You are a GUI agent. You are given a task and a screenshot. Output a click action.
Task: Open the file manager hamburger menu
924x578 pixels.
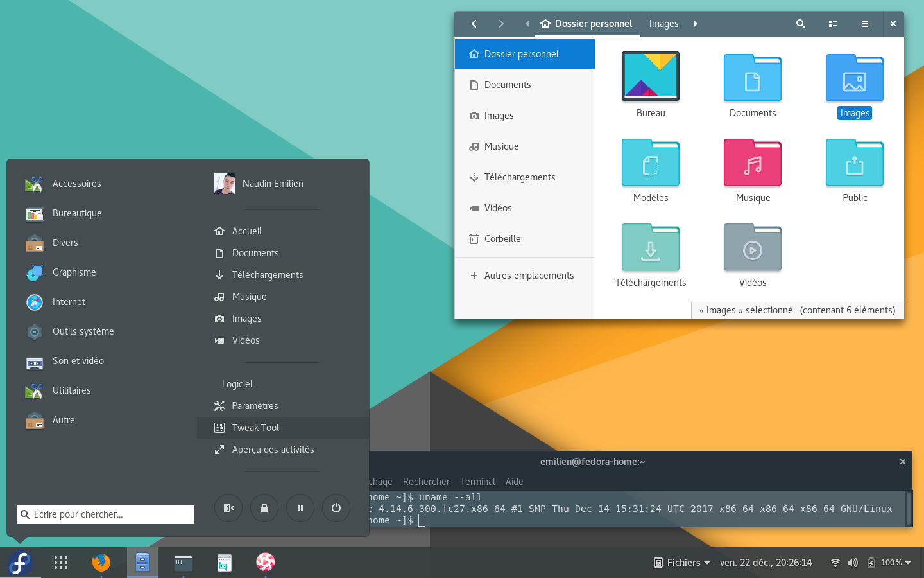(864, 24)
